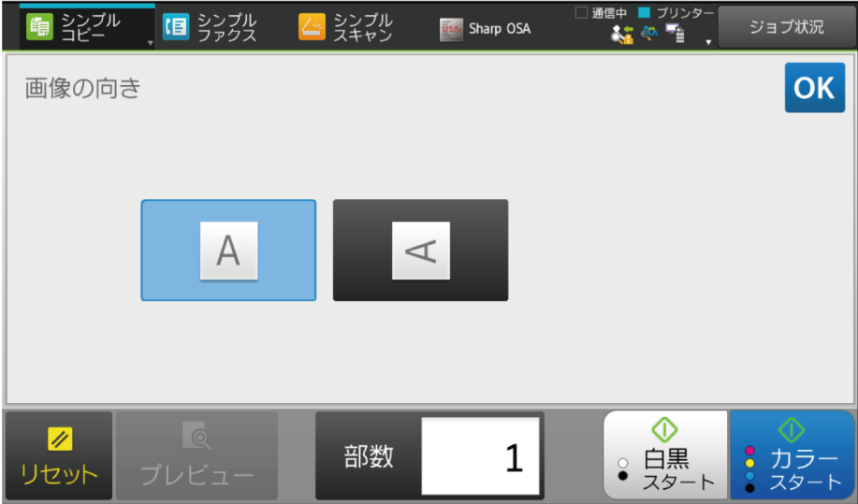Tap the Sharp OSA logo icon
Screen dimensions: 858x504
click(451, 30)
